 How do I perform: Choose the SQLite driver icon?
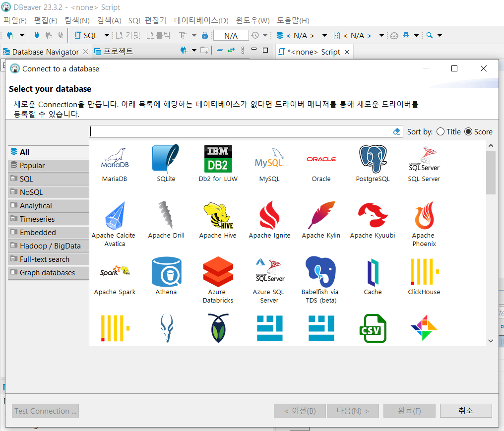[166, 163]
